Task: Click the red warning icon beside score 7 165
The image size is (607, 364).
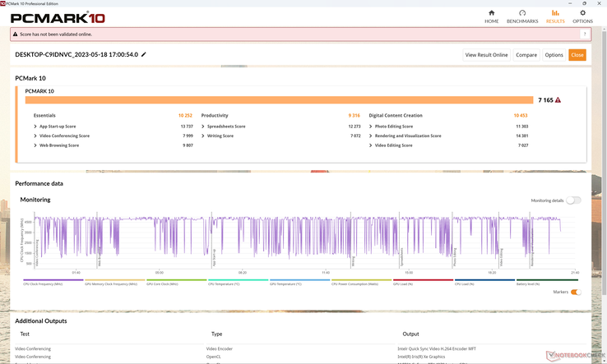Action: tap(558, 100)
